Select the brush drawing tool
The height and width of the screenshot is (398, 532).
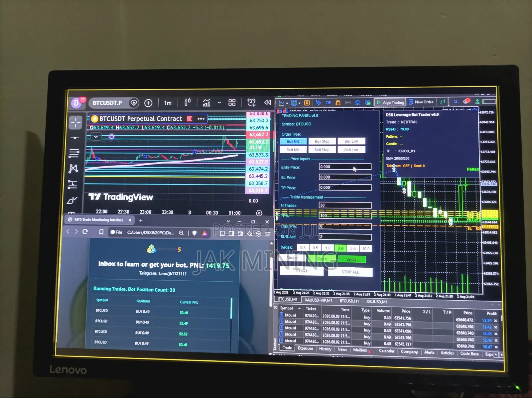[x=72, y=200]
